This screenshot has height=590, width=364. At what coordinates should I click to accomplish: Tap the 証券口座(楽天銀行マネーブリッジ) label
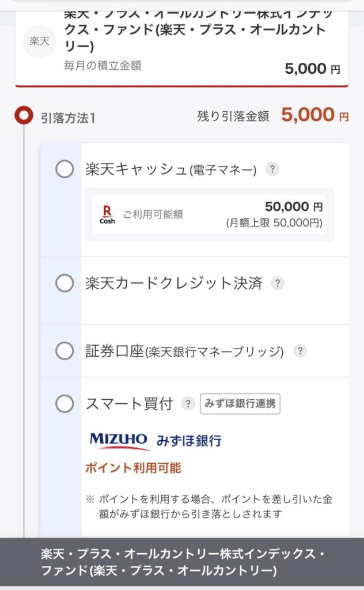tap(184, 351)
